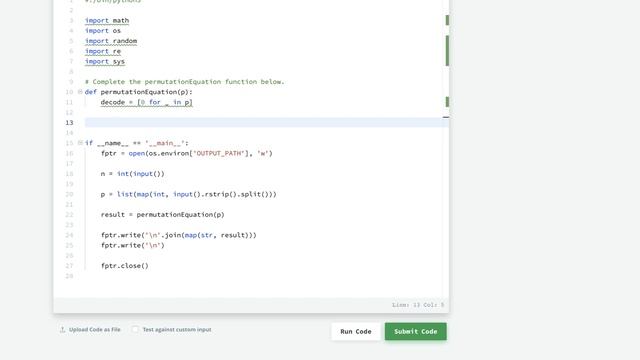Click the fptr = open(os.environ...) line

[x=187, y=153]
